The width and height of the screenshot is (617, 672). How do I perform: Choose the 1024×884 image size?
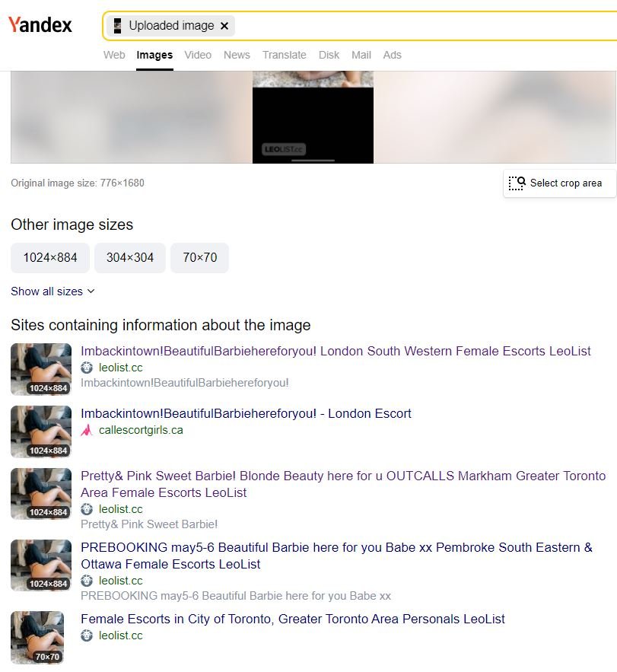tap(50, 257)
